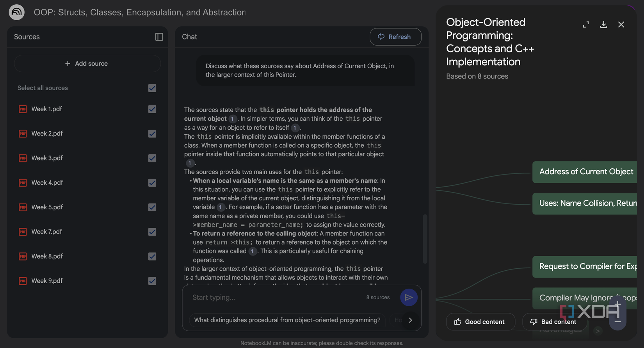
Task: Click the Week 1.pdf PDF icon
Action: (23, 109)
